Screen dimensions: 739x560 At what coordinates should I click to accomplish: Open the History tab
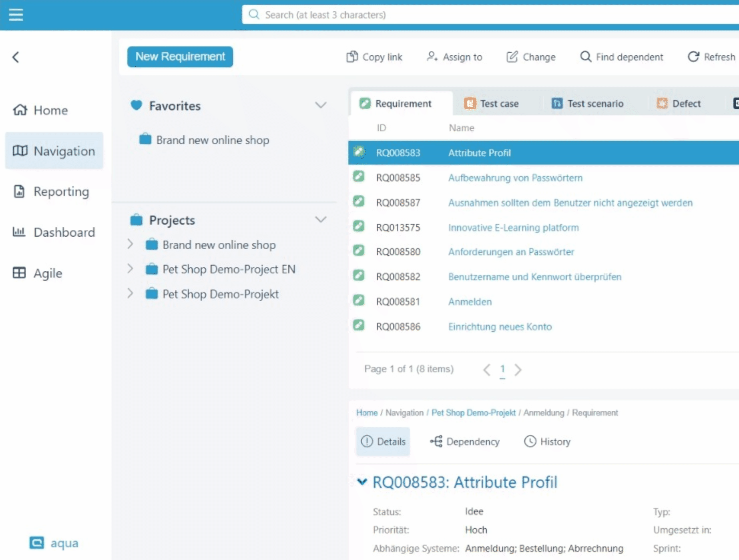[547, 442]
